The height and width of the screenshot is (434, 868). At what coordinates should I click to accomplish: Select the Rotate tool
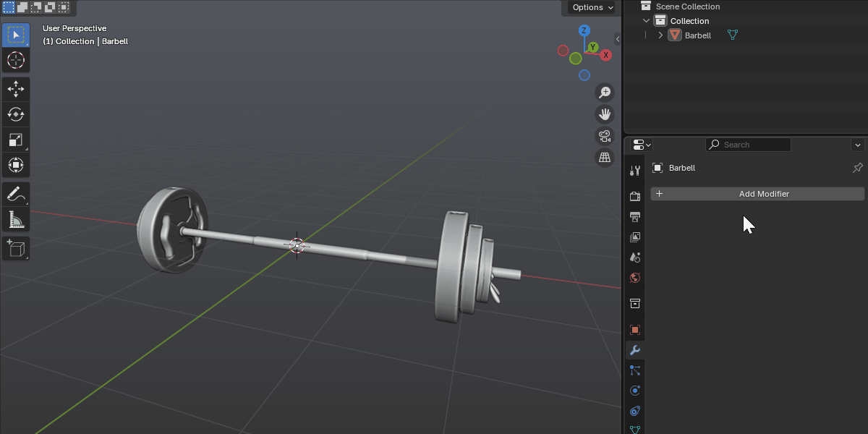15,114
